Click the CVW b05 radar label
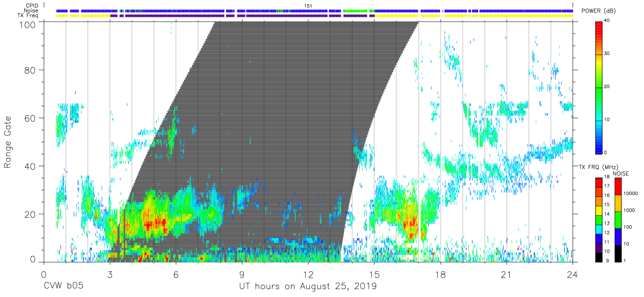The height and width of the screenshot is (297, 644). pos(63,287)
